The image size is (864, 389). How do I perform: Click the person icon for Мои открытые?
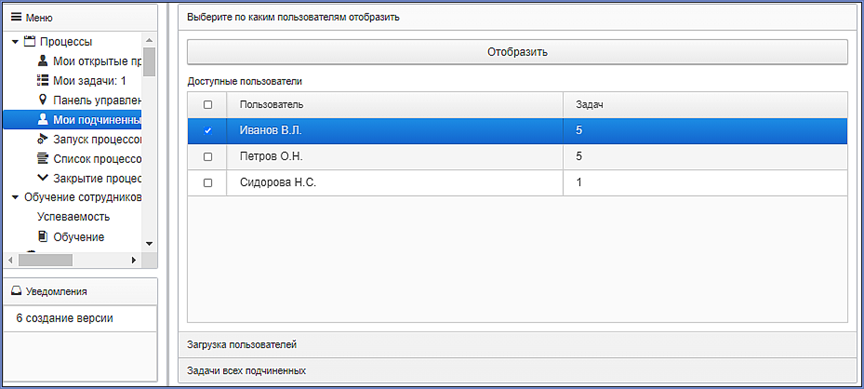tap(42, 61)
